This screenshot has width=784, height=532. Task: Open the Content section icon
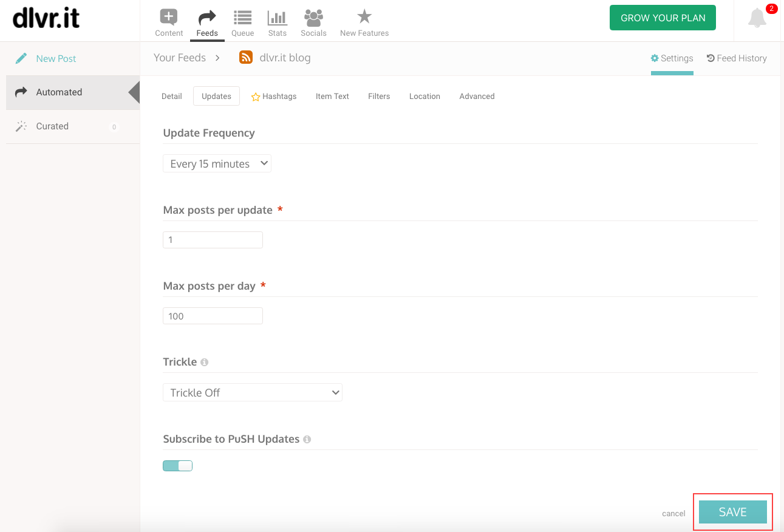click(x=169, y=17)
